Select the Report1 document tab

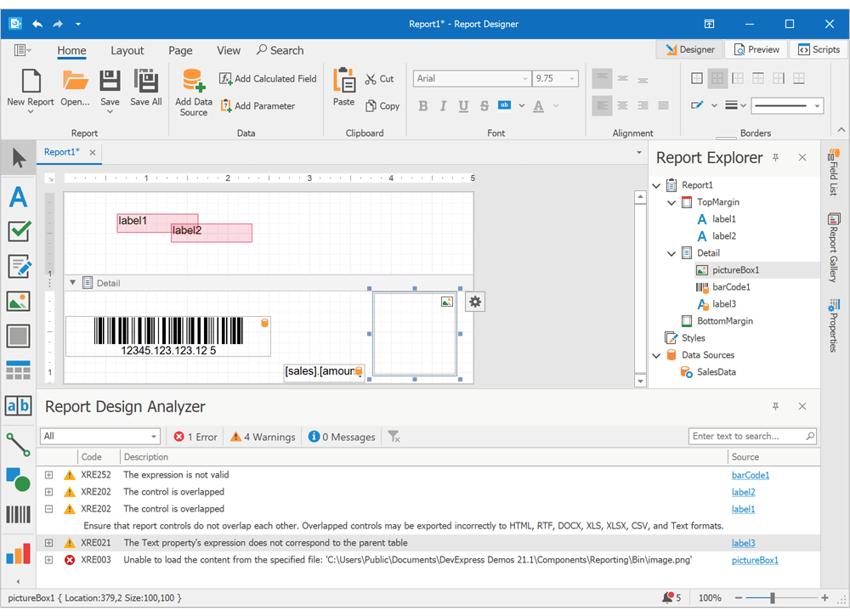point(62,153)
